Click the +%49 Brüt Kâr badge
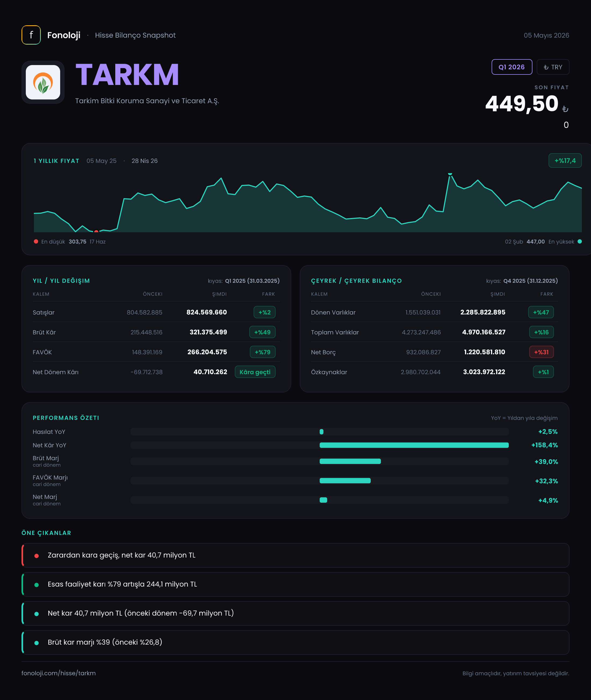The width and height of the screenshot is (591, 700). point(262,332)
